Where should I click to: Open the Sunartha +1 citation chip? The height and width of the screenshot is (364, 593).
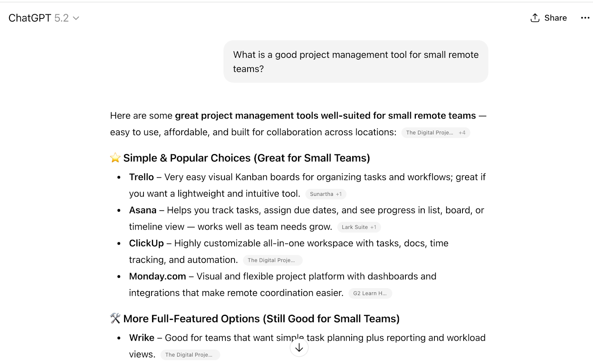(325, 194)
